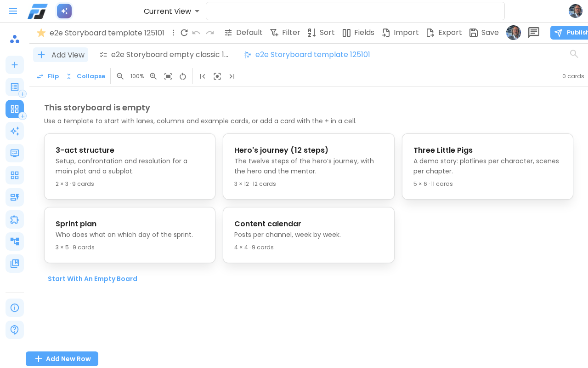
Task: Choose the Hero's journey template card
Action: click(x=309, y=167)
